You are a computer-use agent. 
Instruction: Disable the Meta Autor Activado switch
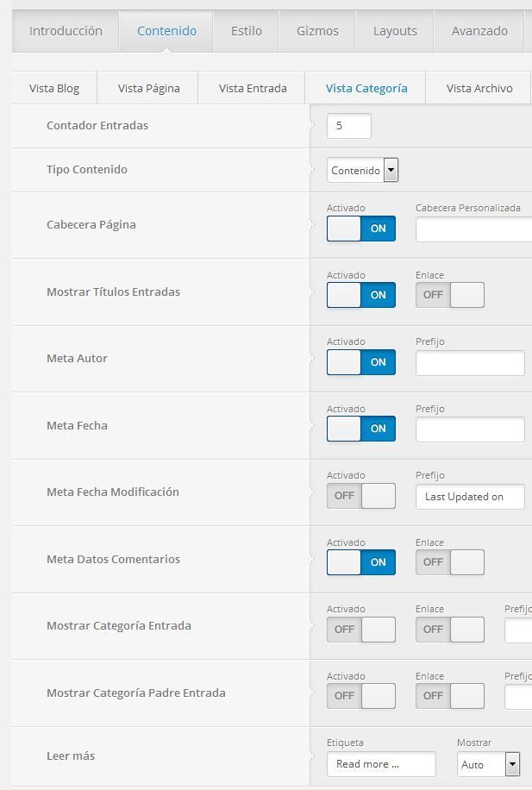(x=360, y=361)
